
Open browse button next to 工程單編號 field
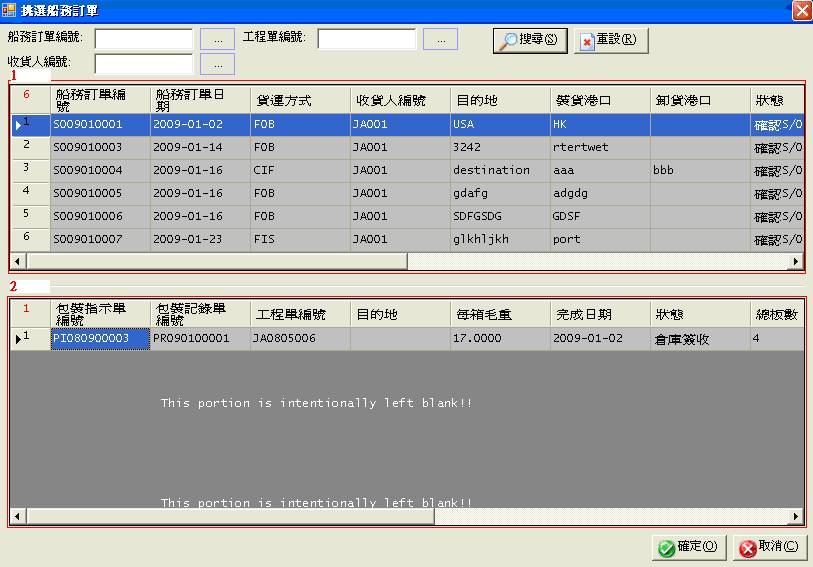click(x=440, y=39)
